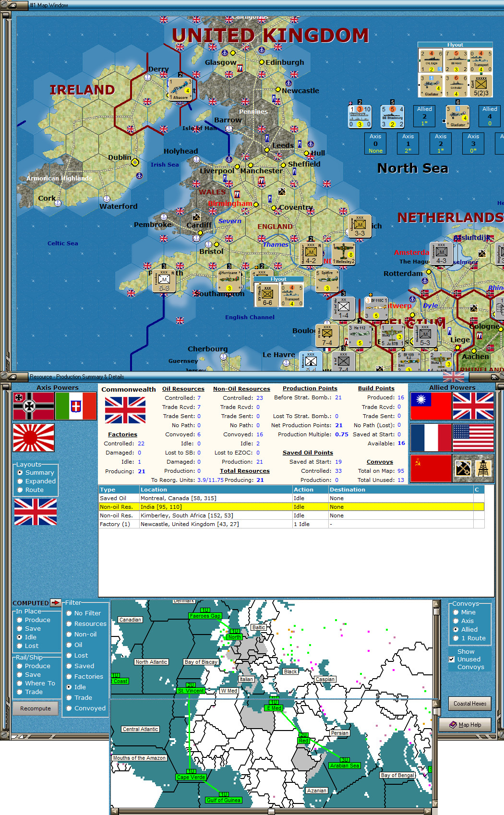
Task: Select the Bf 110C aircraft counter
Action: point(376,308)
